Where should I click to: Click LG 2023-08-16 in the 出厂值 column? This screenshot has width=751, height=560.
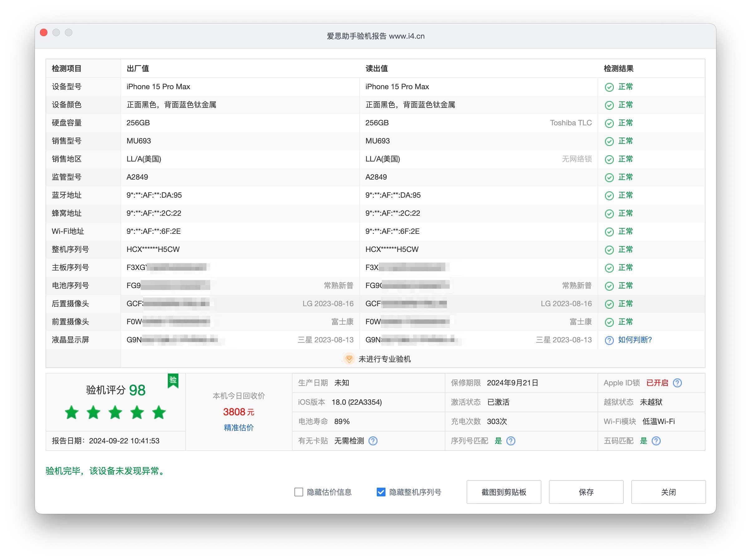(328, 303)
